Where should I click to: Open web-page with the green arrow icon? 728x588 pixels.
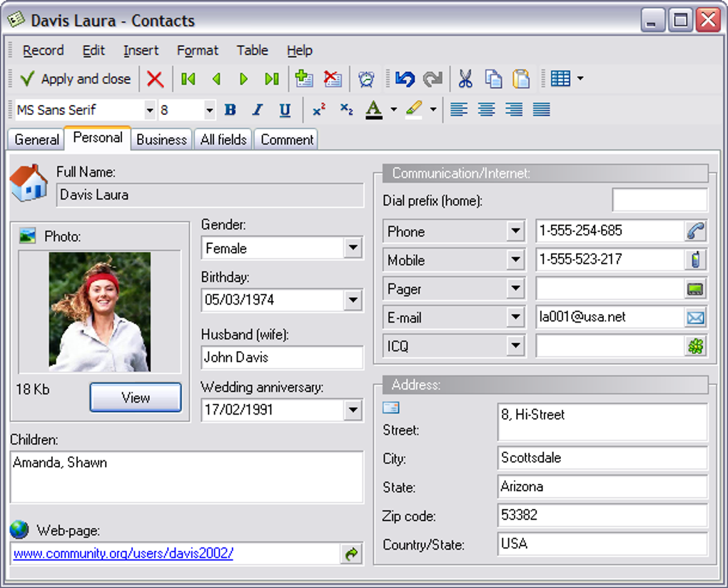click(x=351, y=554)
